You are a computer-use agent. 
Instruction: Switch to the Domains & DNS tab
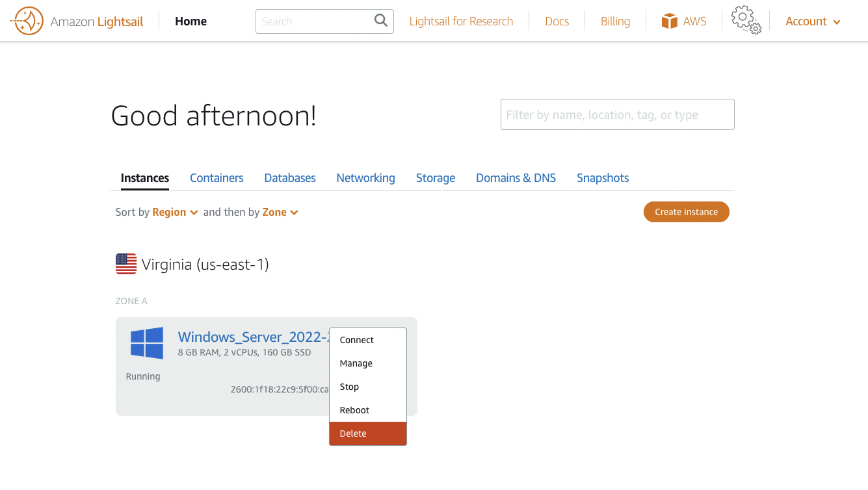[516, 178]
